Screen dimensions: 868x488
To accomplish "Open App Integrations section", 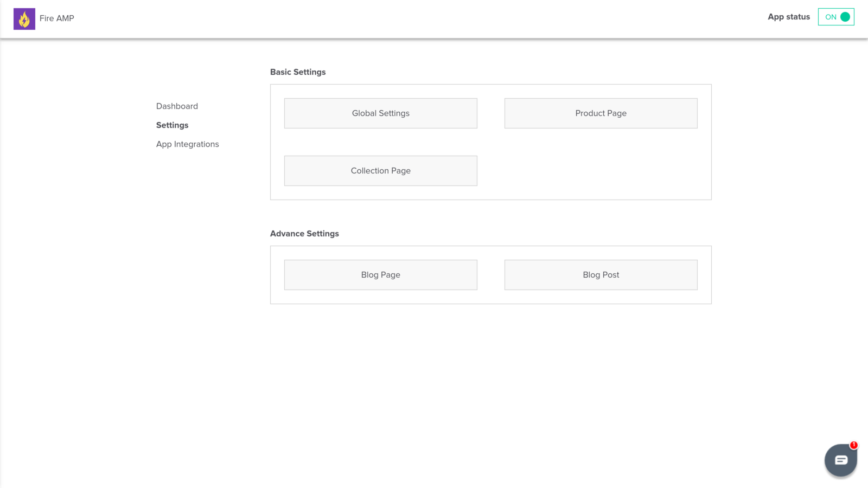I will pyautogui.click(x=187, y=144).
